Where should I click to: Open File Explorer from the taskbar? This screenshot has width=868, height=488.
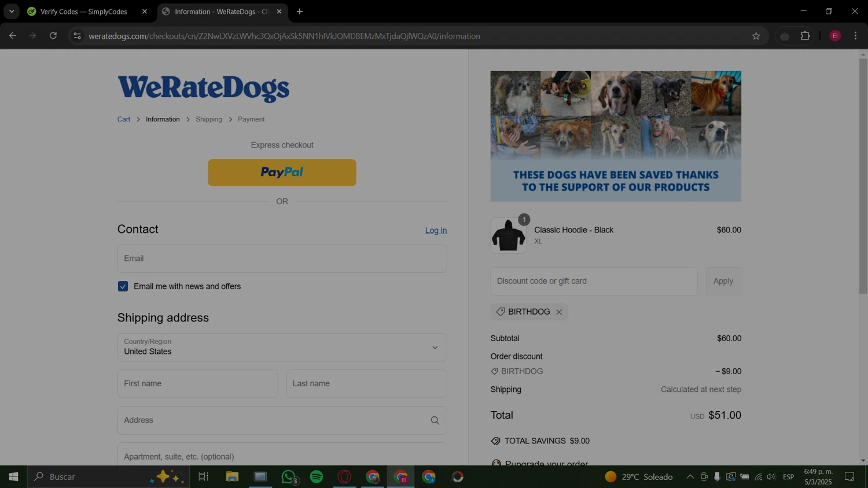232,477
